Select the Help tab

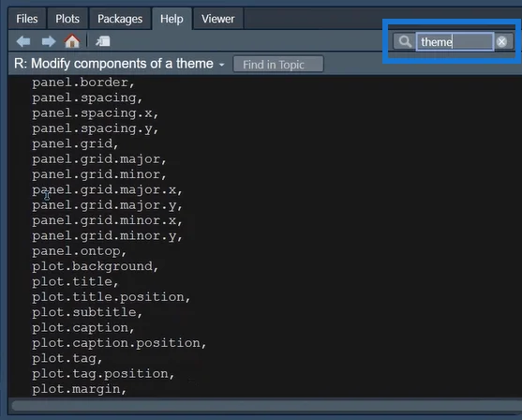tap(172, 19)
